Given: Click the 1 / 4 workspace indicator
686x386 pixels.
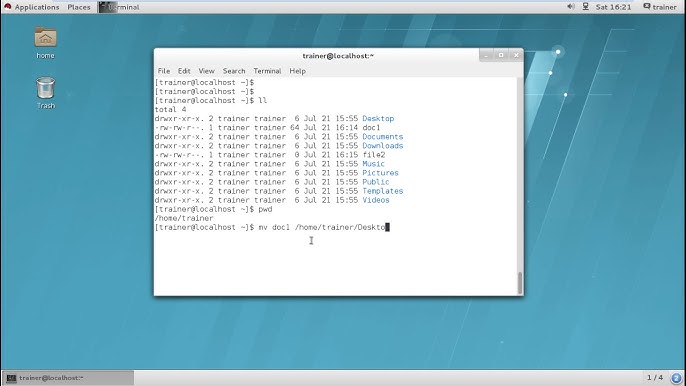Looking at the screenshot, I should coord(655,377).
